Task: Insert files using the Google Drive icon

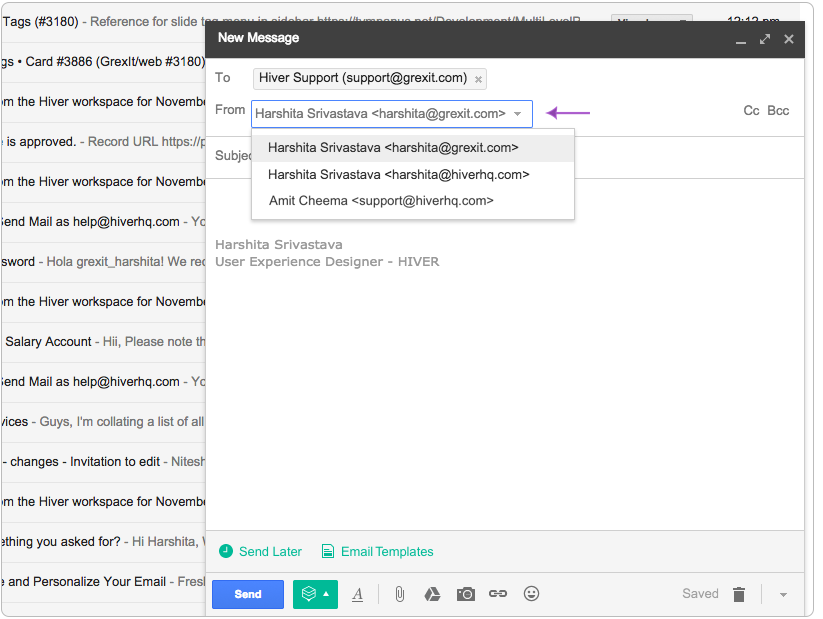Action: (432, 594)
